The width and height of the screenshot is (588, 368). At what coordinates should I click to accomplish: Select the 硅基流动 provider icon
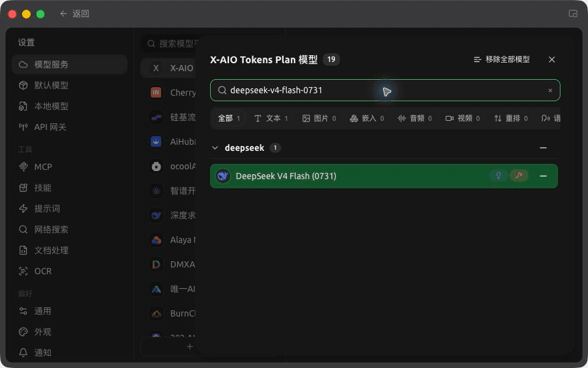coord(156,117)
